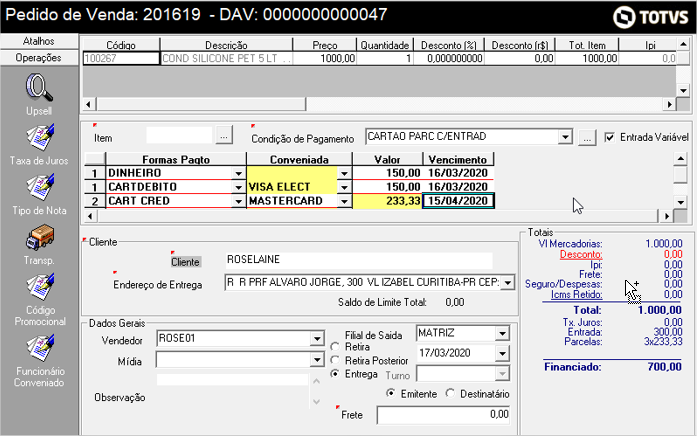
Task: Click the Quantidade cell showing 1
Action: pos(385,58)
